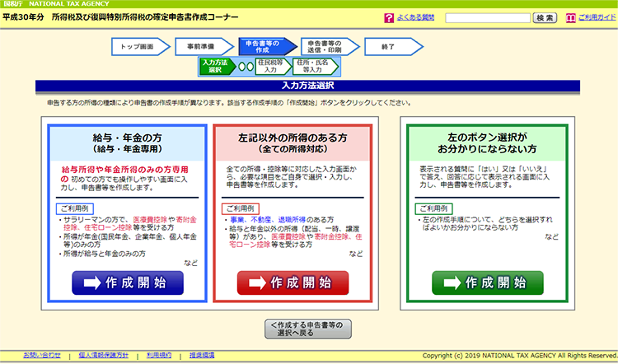This screenshot has height=364, width=618.
Task: Select the 事前準備 step arrow
Action: pyautogui.click(x=204, y=46)
